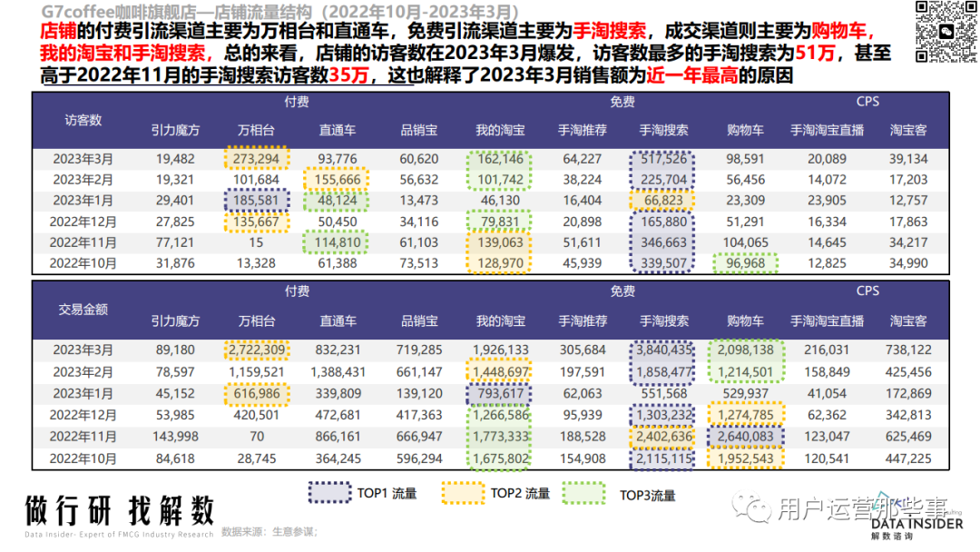Select the cell 39,134
Image resolution: width=980 pixels, height=552 pixels.
pos(908,159)
